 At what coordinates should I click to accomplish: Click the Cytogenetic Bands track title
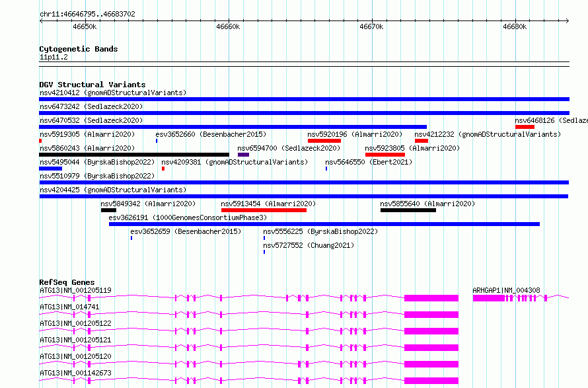tap(79, 49)
